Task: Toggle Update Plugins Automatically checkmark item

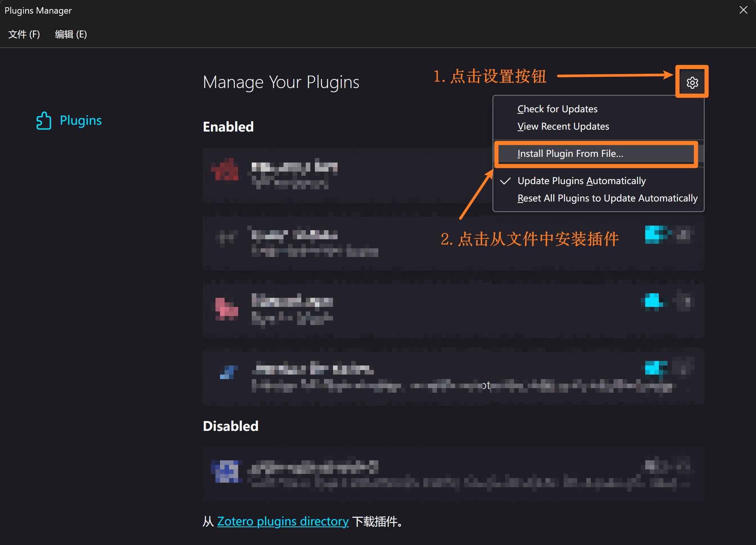Action: tap(581, 181)
